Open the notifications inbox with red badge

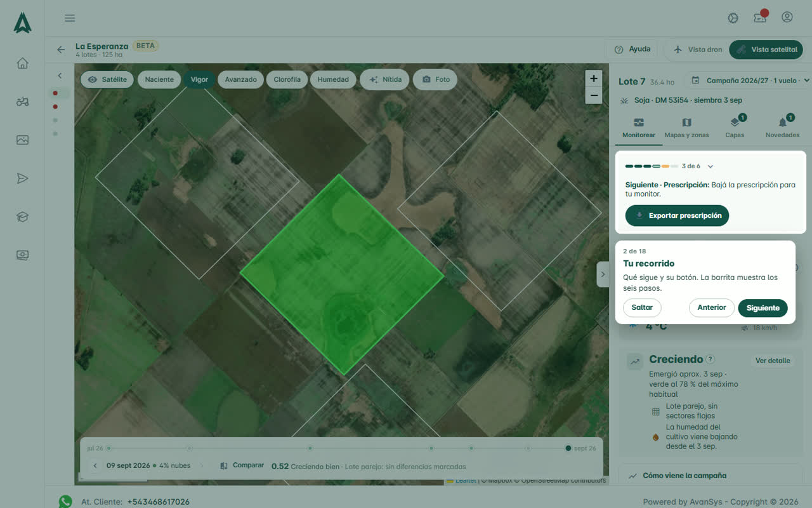point(760,17)
